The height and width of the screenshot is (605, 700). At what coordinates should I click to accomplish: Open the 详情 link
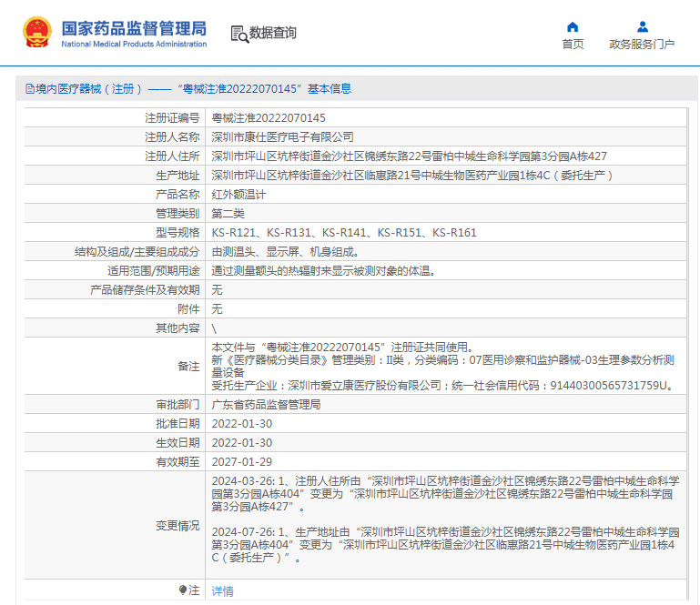[222, 591]
